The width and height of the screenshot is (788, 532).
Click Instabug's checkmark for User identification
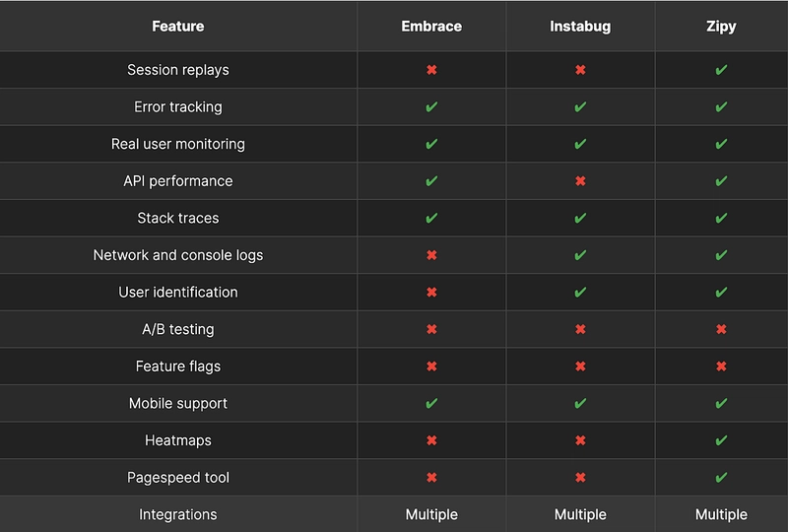coord(580,293)
